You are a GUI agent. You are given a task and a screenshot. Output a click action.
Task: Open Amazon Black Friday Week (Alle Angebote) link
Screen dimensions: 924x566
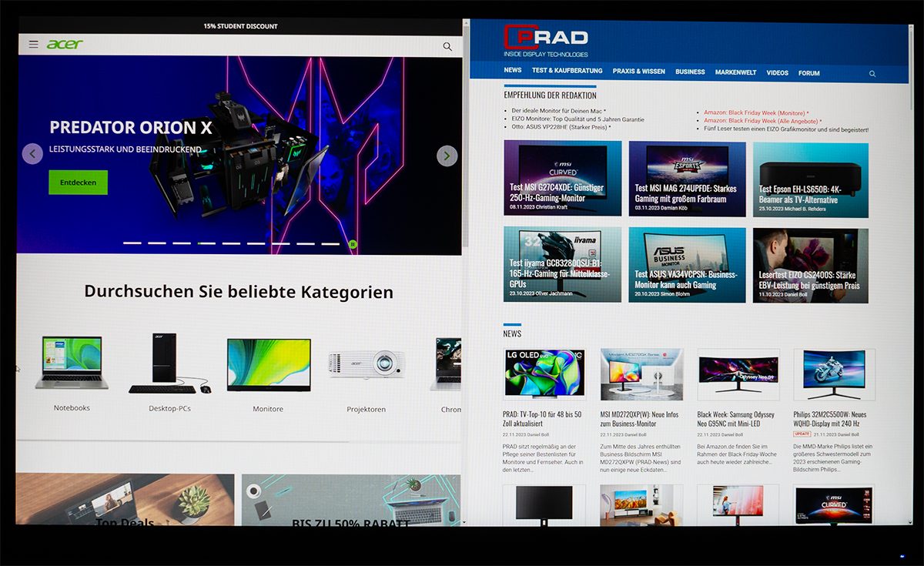pyautogui.click(x=762, y=121)
